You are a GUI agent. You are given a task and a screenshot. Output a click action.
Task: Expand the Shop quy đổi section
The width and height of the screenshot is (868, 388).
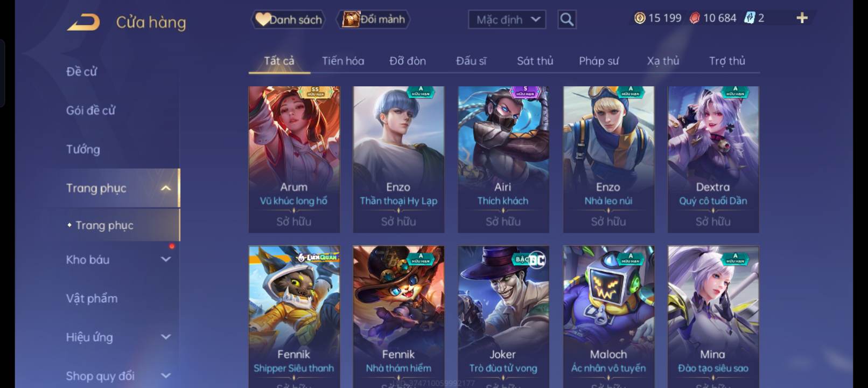[166, 376]
